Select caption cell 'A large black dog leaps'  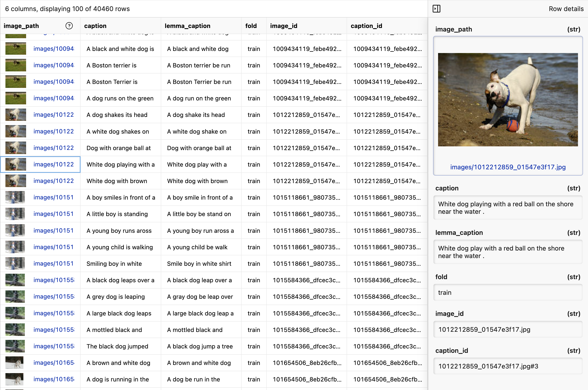pyautogui.click(x=121, y=313)
